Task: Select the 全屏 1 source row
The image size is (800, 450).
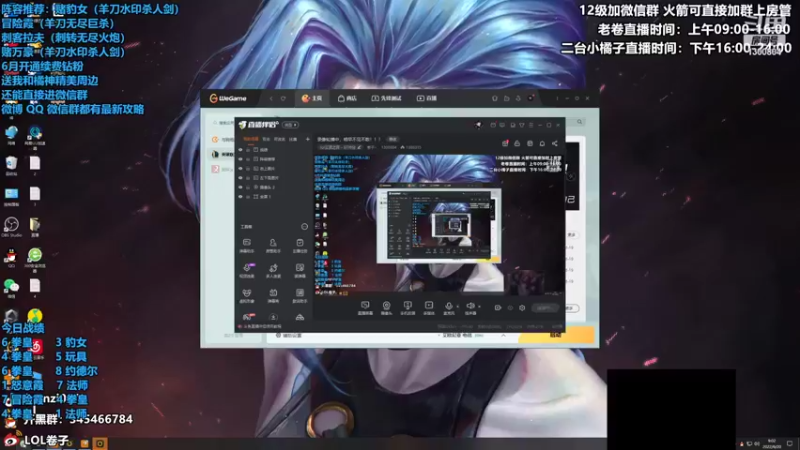Action: (274, 196)
